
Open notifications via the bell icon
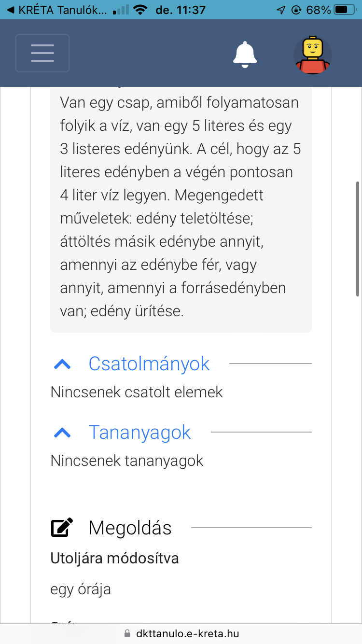point(245,54)
